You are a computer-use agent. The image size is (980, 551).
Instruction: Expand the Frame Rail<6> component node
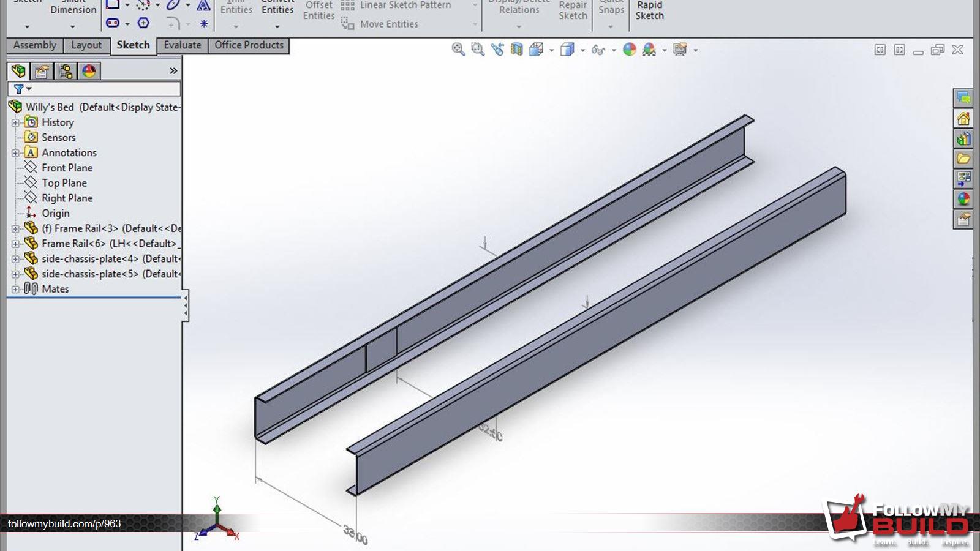[x=15, y=244]
